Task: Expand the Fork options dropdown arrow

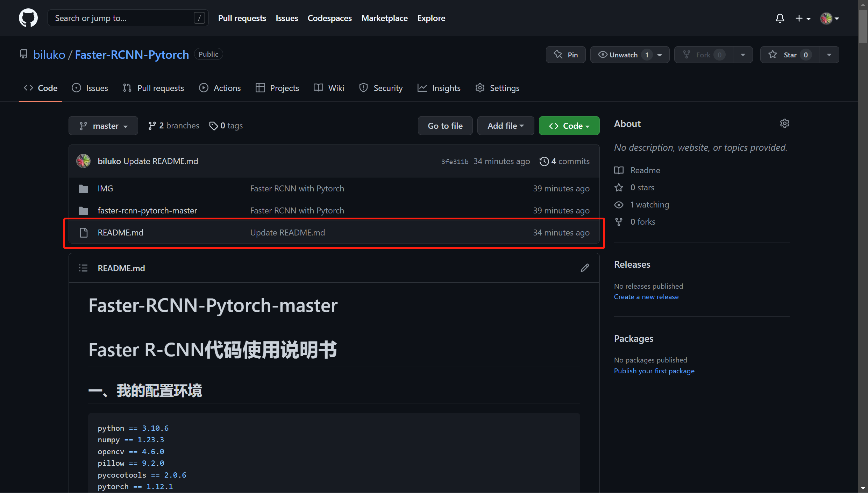Action: coord(743,55)
